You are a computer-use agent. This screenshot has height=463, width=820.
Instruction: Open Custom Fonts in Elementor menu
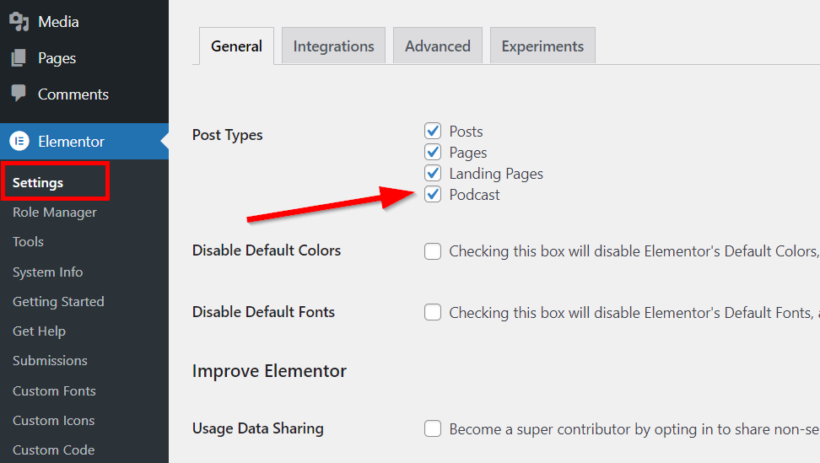click(x=54, y=391)
